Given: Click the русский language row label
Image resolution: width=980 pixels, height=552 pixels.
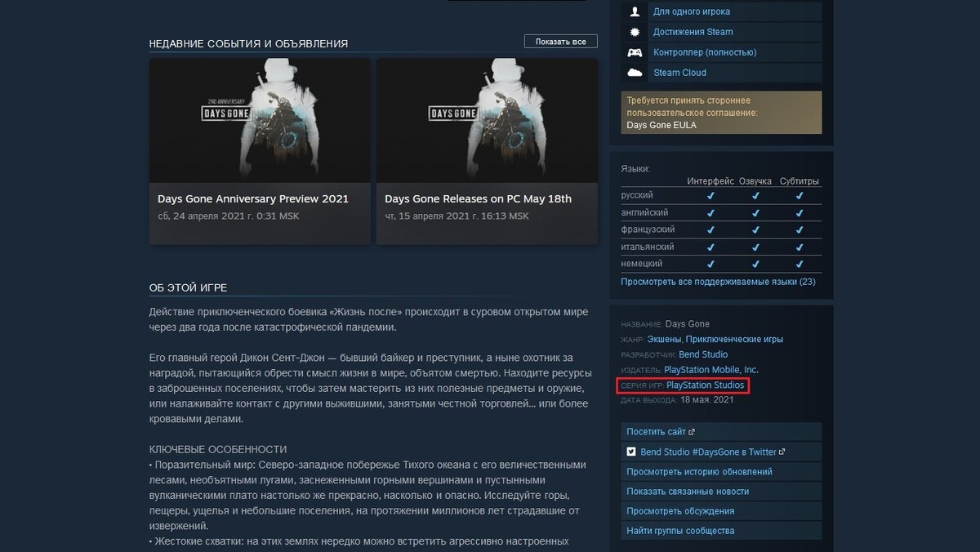Looking at the screenshot, I should click(637, 195).
